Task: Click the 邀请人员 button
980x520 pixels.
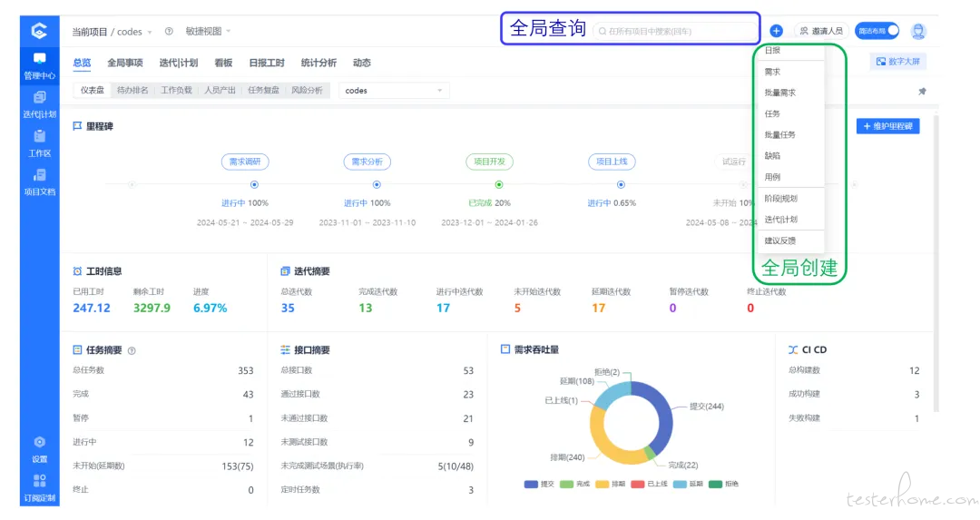Action: 821,31
